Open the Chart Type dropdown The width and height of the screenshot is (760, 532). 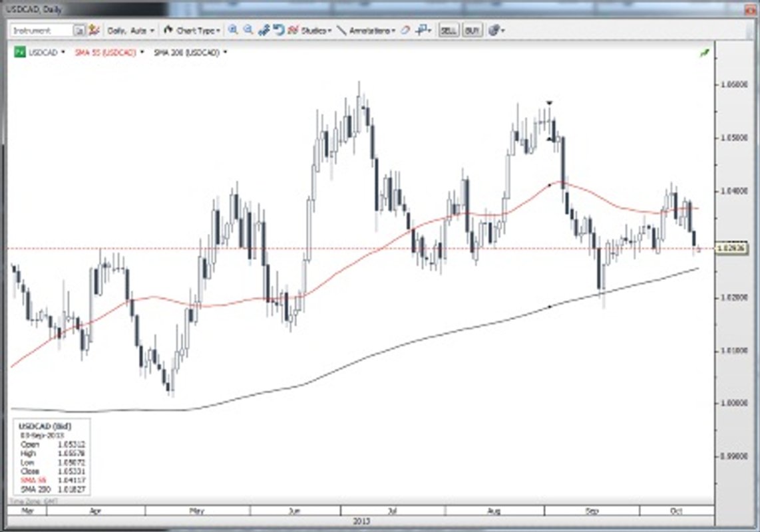click(195, 30)
